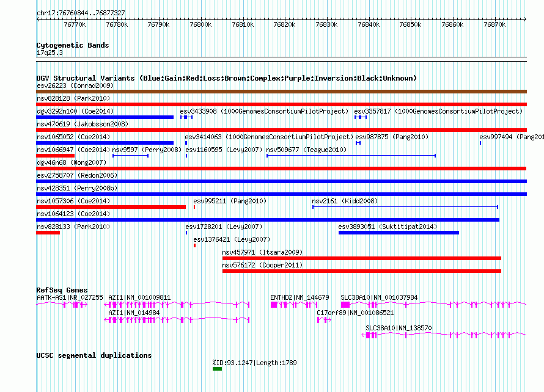The image size is (544, 392).
Task: Click the 76840k ruler tick label
Action: pyautogui.click(x=369, y=24)
